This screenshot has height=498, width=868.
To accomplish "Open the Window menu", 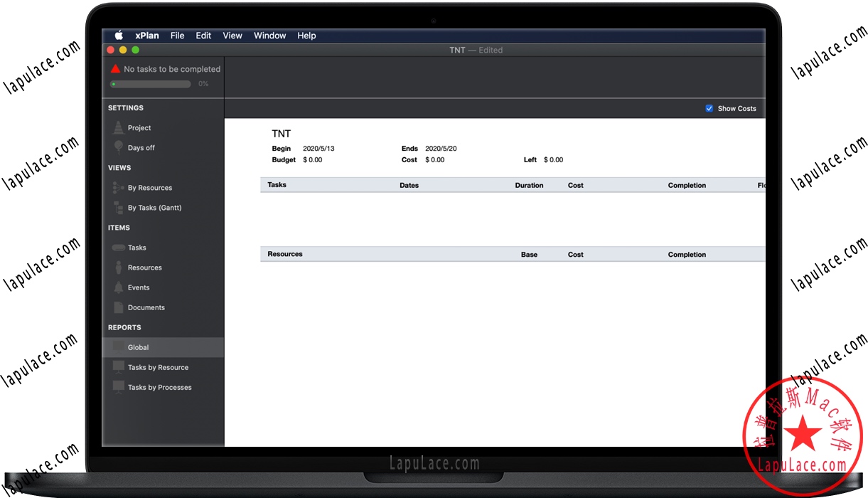I will [x=270, y=36].
